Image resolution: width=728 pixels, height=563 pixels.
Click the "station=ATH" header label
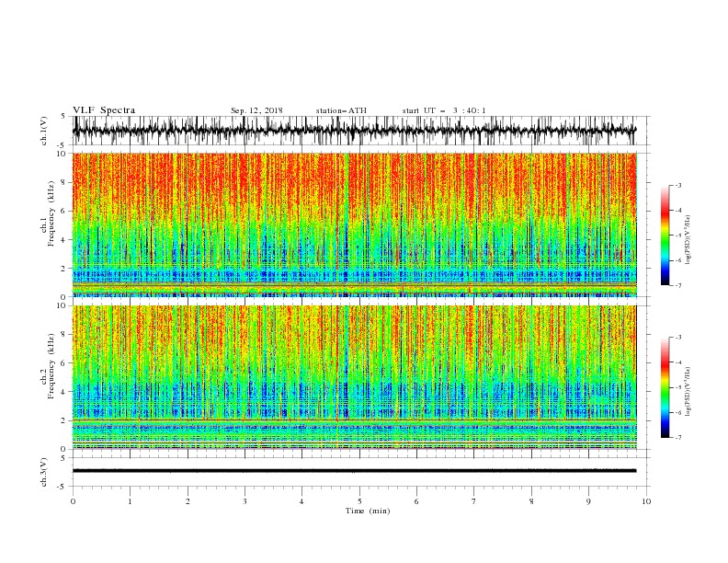[341, 110]
